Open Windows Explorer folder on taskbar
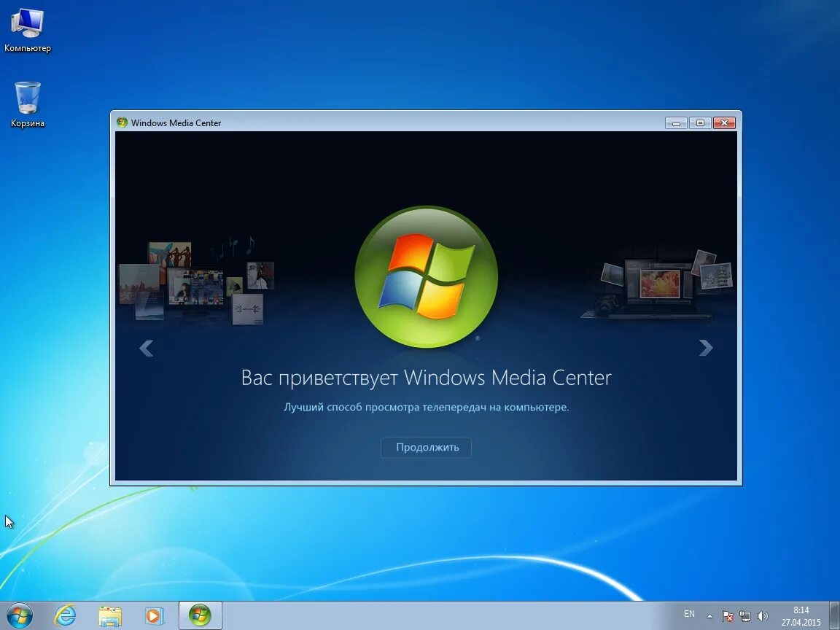The image size is (840, 630). click(x=110, y=616)
